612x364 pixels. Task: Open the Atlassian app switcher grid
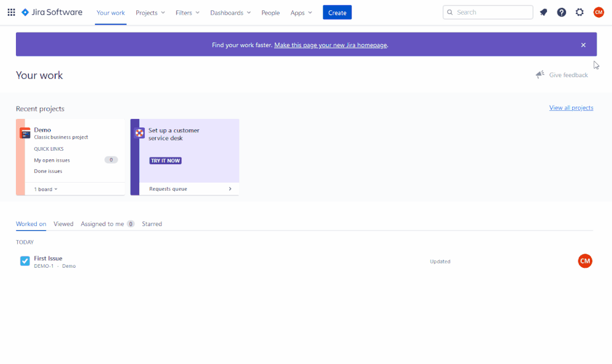(x=11, y=12)
